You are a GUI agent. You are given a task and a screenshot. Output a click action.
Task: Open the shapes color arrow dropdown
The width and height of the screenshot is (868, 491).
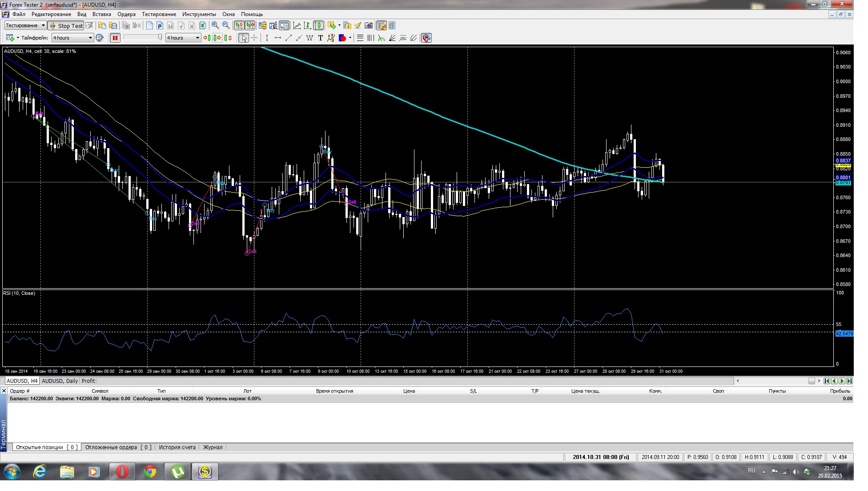coord(350,38)
